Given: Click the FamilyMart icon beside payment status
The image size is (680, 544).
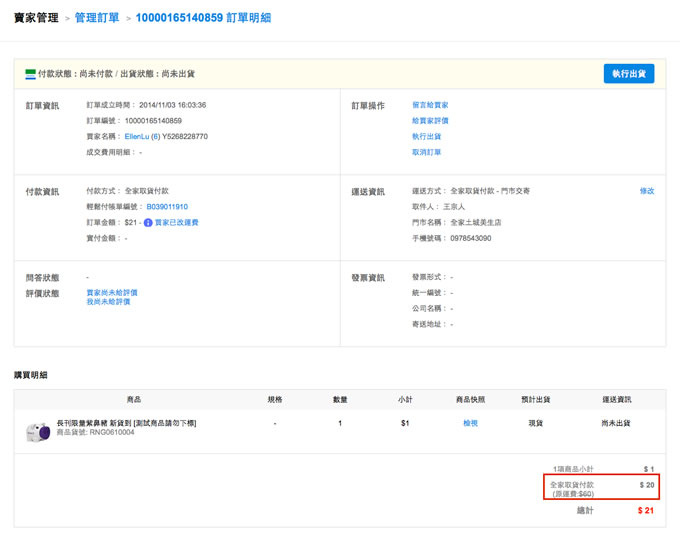Looking at the screenshot, I should tap(30, 74).
